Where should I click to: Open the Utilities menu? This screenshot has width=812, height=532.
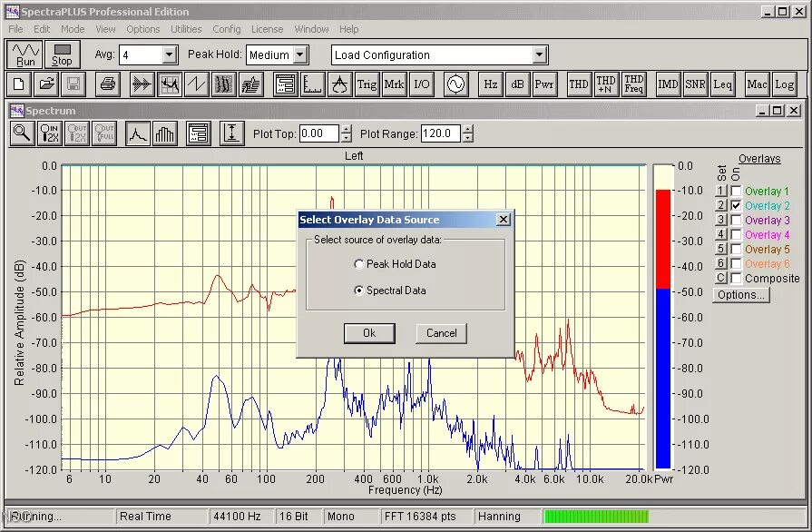click(186, 29)
